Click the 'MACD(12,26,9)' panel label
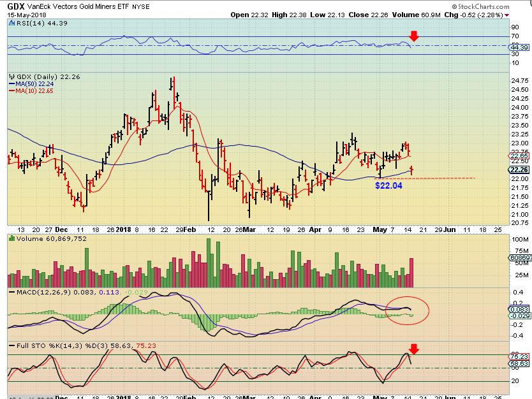532x399 pixels. [43, 292]
